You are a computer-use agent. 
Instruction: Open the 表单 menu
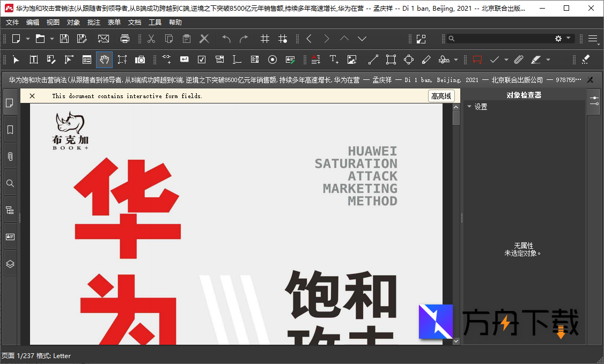tap(114, 22)
